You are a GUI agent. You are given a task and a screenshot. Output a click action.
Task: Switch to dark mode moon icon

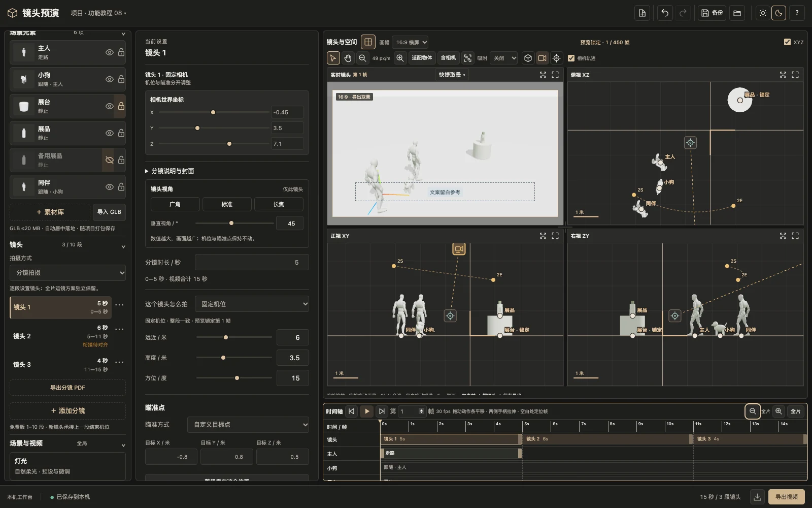779,13
